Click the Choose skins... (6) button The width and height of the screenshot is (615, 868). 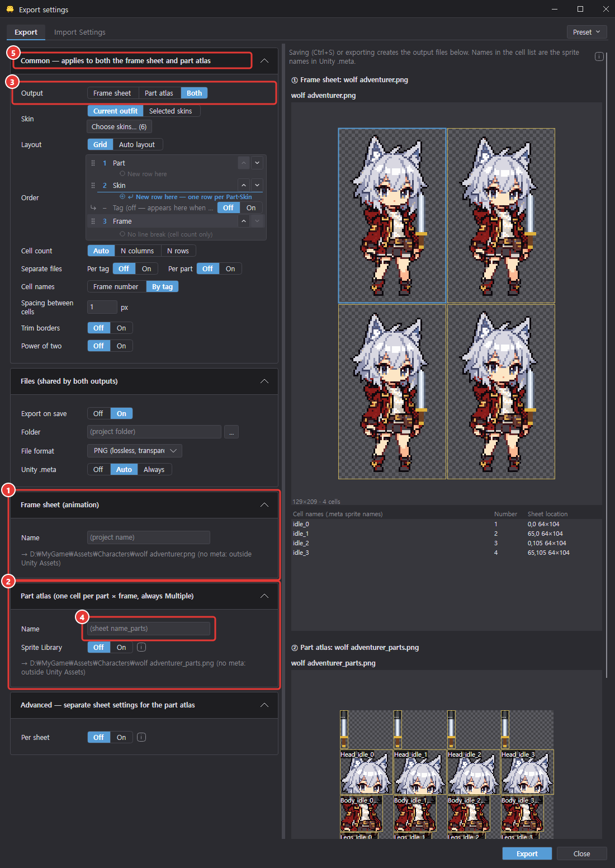119,126
